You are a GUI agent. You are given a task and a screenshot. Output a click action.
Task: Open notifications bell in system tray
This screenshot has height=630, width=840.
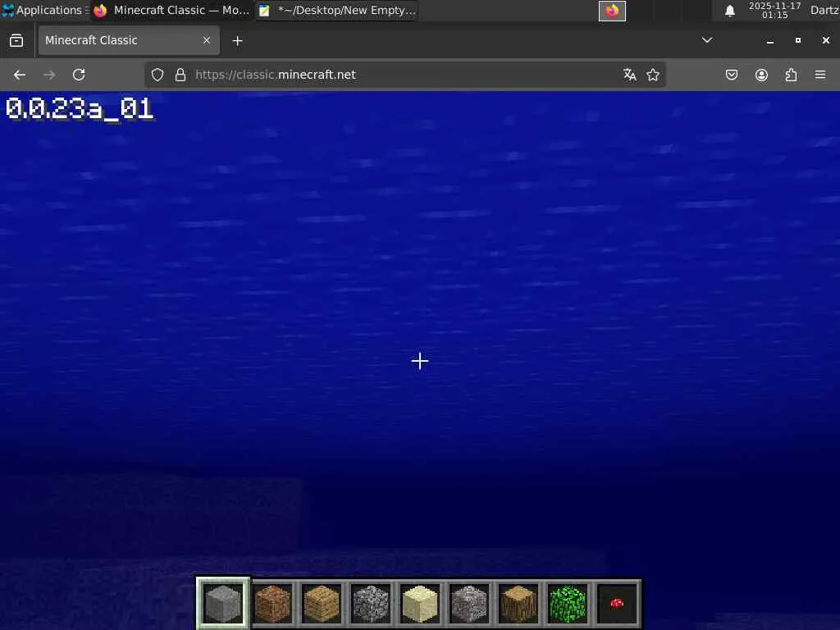(x=729, y=11)
